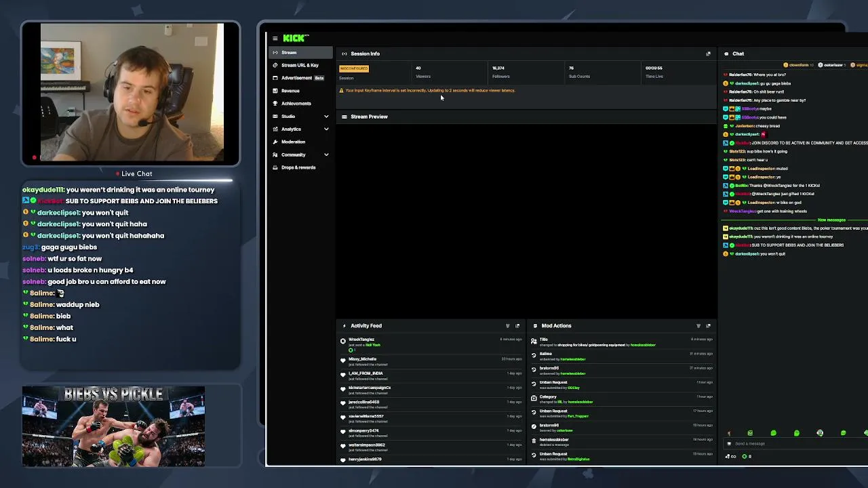
Task: Click the green Kick logo
Action: pos(295,39)
